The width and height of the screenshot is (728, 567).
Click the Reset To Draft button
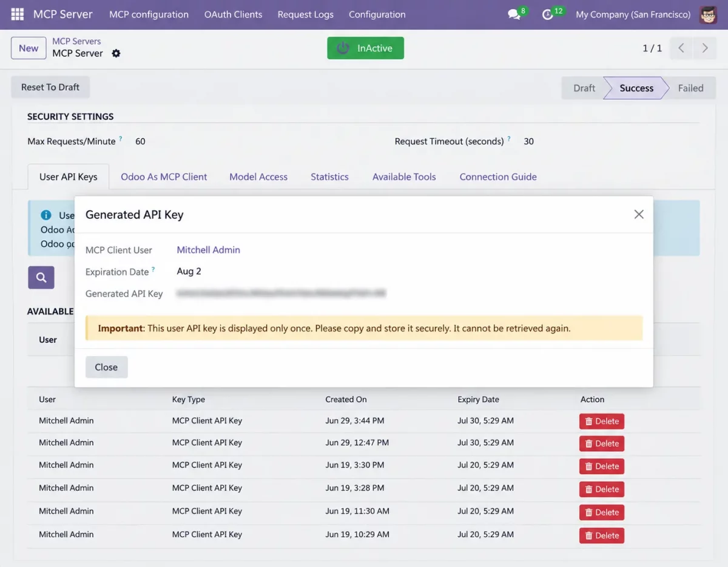50,87
